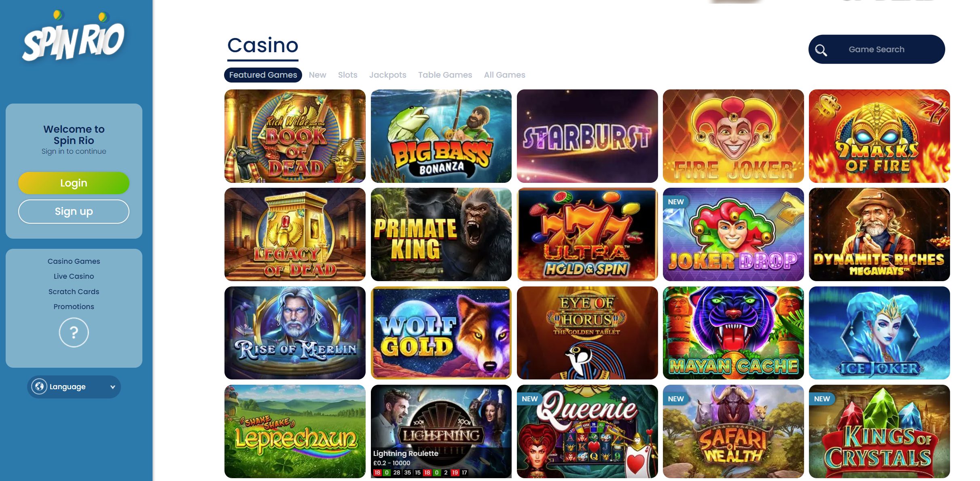980x481 pixels.
Task: Select the Big Bass Bonanza thumbnail
Action: (x=441, y=136)
